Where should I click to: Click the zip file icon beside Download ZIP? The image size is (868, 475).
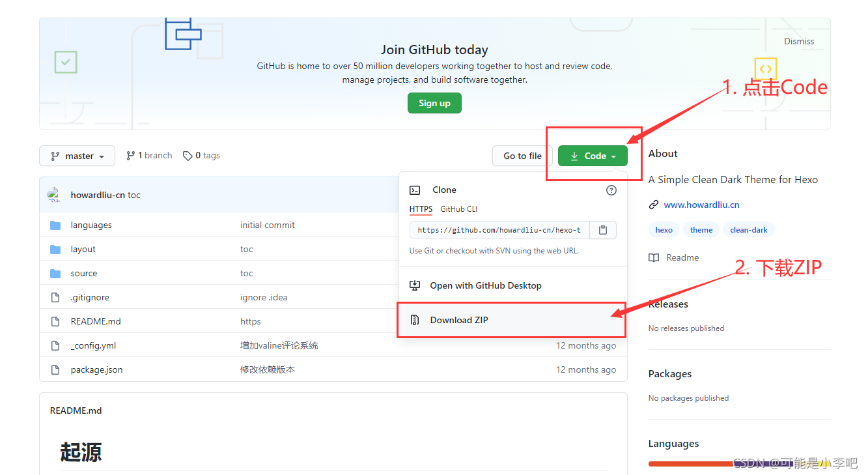point(415,320)
